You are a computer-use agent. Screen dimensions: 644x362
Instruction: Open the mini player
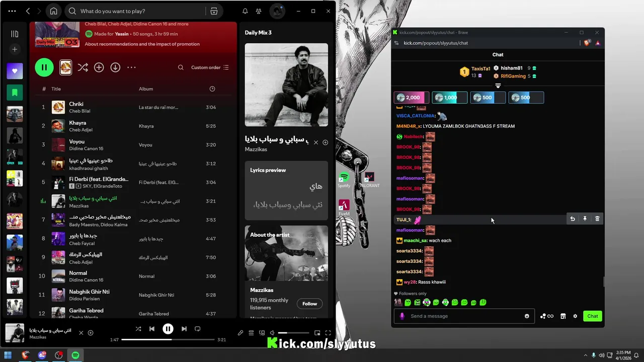click(x=317, y=333)
